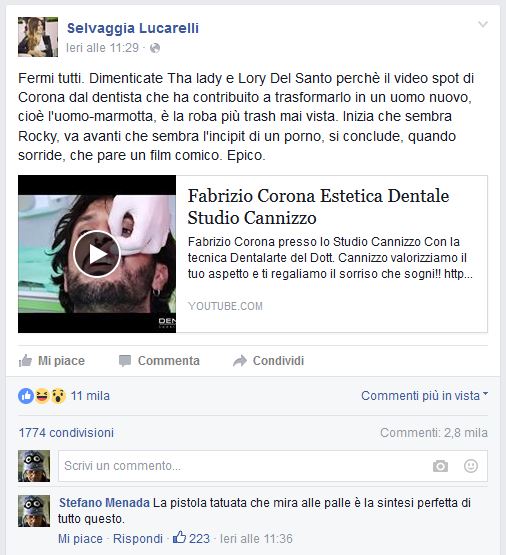Click Selvaggia Lucarelli's profile picture
This screenshot has width=506, height=555.
click(38, 37)
